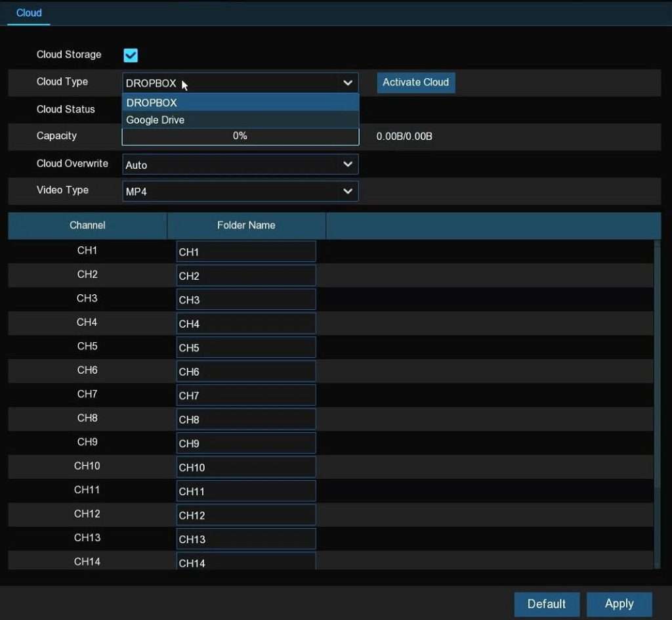This screenshot has height=620, width=672.
Task: Apply the cloud settings
Action: pos(618,604)
